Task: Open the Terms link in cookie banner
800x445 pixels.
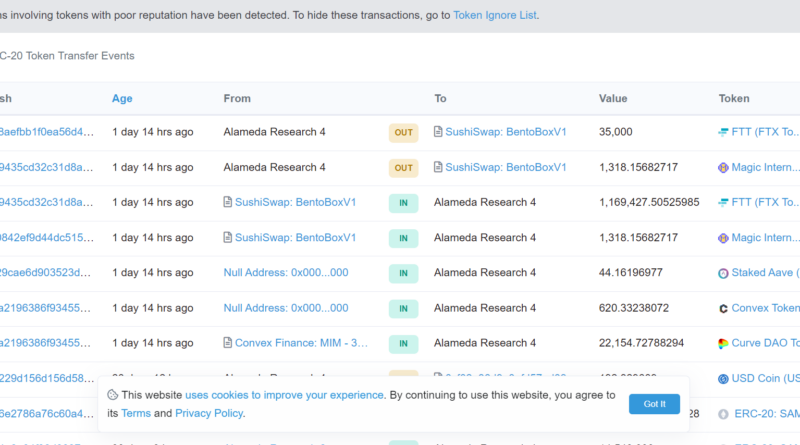Action: [136, 413]
